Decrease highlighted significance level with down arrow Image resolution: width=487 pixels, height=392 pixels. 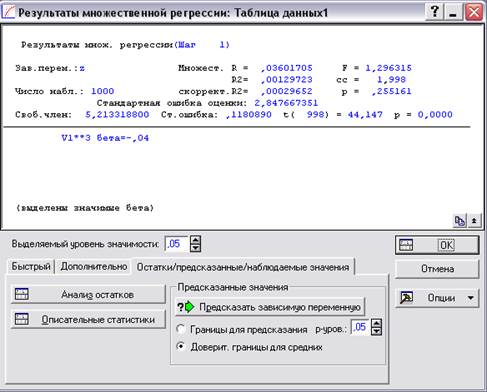click(196, 248)
